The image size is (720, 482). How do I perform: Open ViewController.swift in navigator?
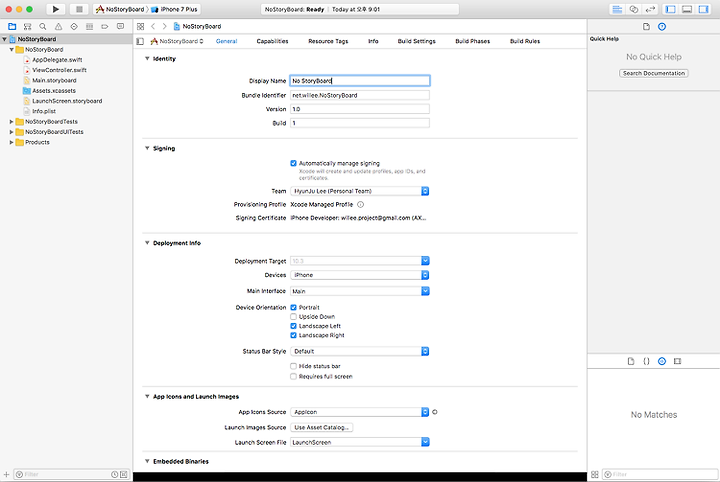(59, 70)
